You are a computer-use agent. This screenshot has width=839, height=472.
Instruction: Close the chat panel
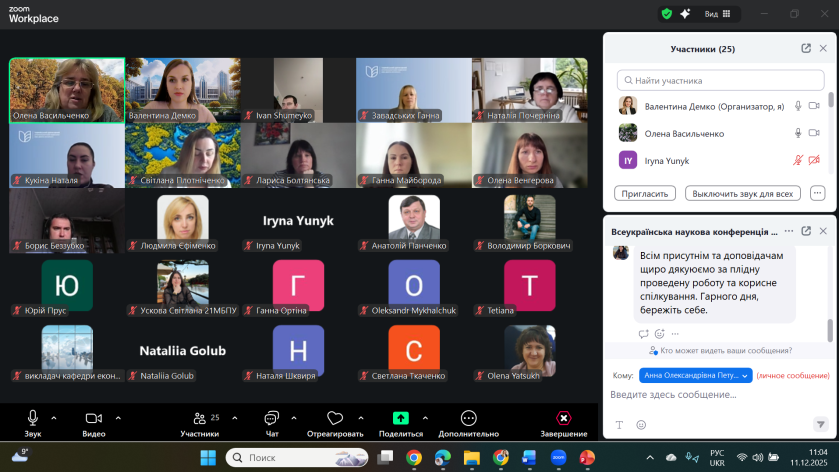pos(823,231)
